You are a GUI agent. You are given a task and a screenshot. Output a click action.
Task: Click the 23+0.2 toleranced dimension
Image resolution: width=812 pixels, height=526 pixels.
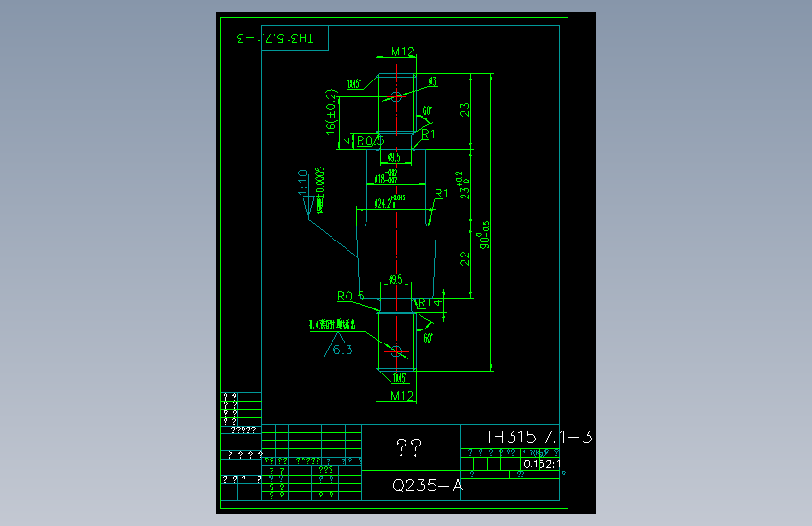[x=465, y=186]
